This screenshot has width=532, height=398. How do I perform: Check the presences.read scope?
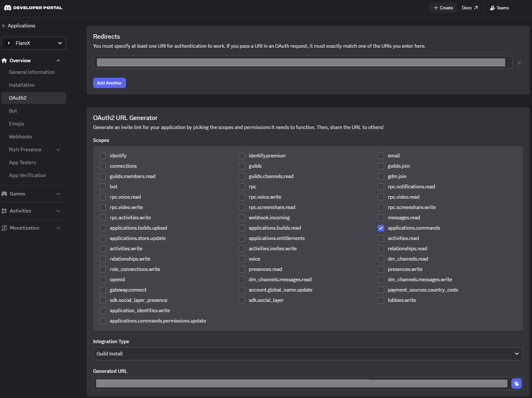pyautogui.click(x=242, y=269)
